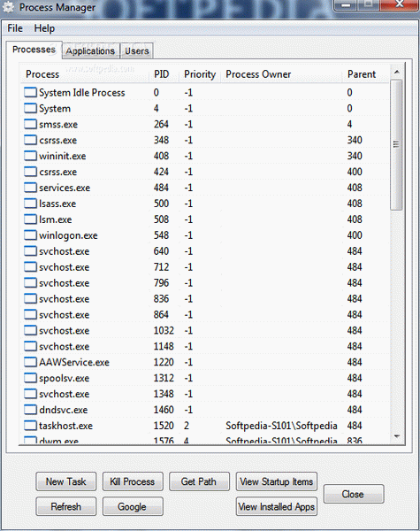Click the Kill Process button

(133, 481)
